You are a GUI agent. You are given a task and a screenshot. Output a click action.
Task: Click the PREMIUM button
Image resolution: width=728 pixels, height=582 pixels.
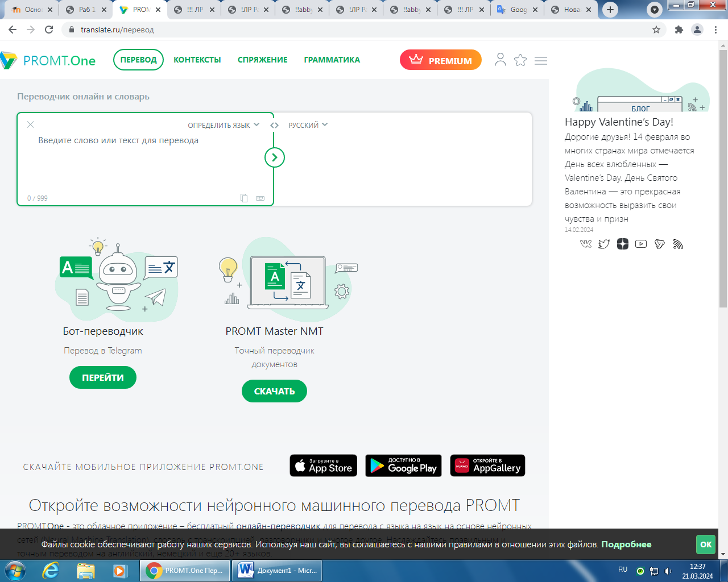(x=441, y=60)
